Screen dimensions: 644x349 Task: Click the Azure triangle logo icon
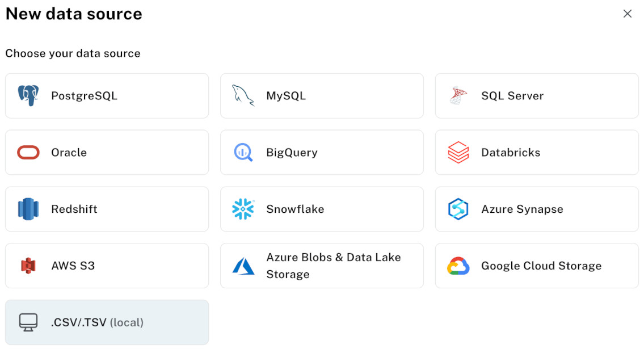coord(242,266)
